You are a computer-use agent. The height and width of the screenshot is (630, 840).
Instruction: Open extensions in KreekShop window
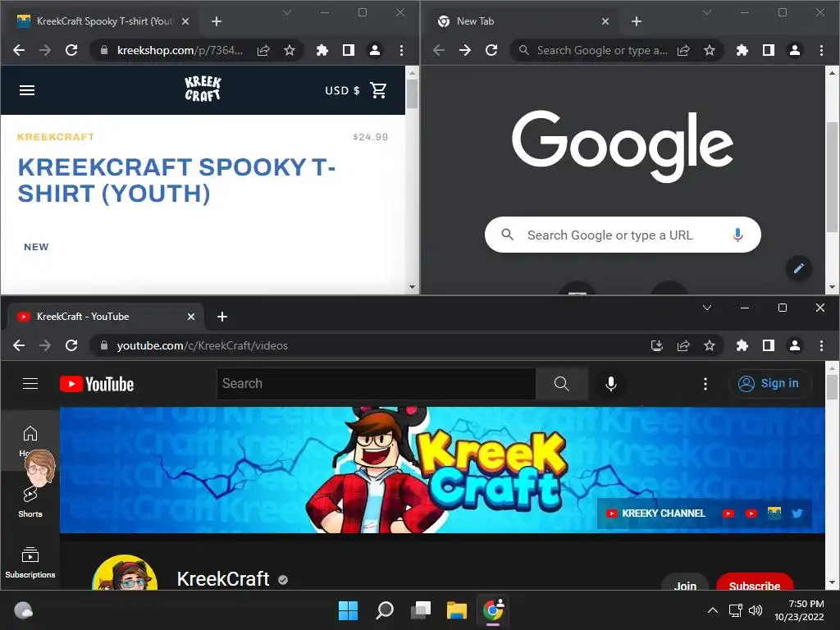pos(322,50)
